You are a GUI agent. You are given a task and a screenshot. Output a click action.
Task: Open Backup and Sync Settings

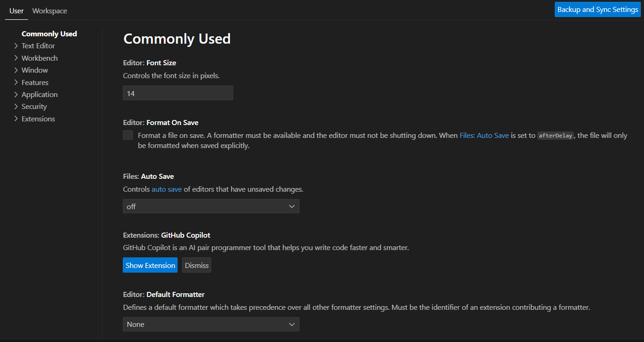coord(598,9)
